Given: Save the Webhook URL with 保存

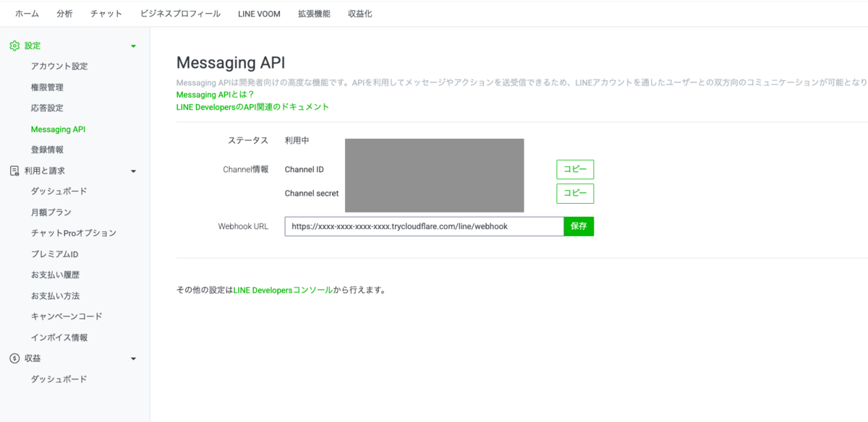Looking at the screenshot, I should (579, 226).
